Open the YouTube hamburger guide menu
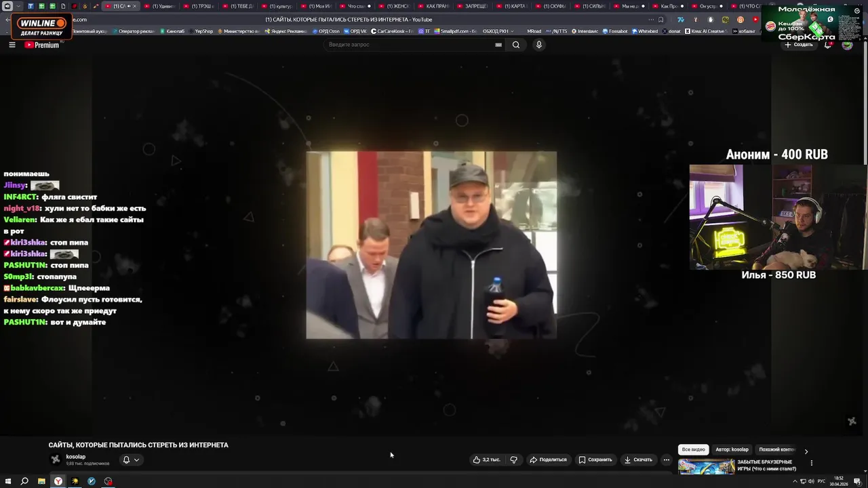Image resolution: width=868 pixels, height=488 pixels. coord(12,45)
